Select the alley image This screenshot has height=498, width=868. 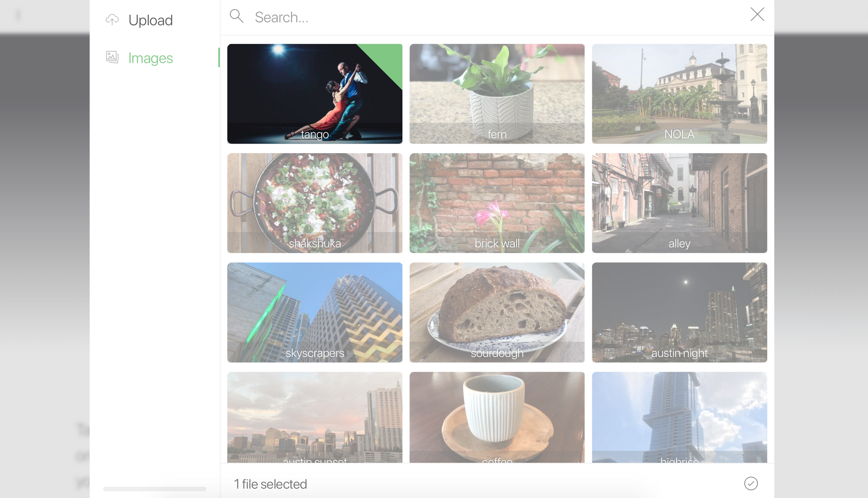(679, 203)
